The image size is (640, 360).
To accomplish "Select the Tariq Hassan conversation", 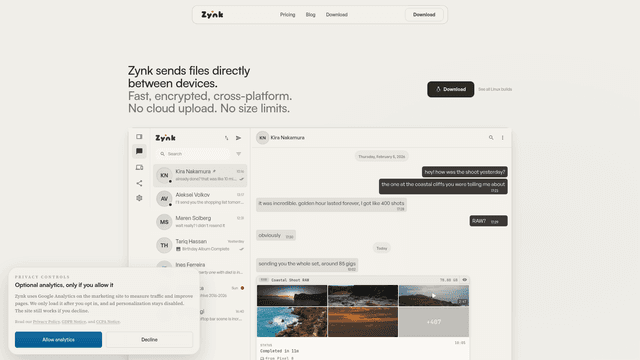I will tap(200, 245).
